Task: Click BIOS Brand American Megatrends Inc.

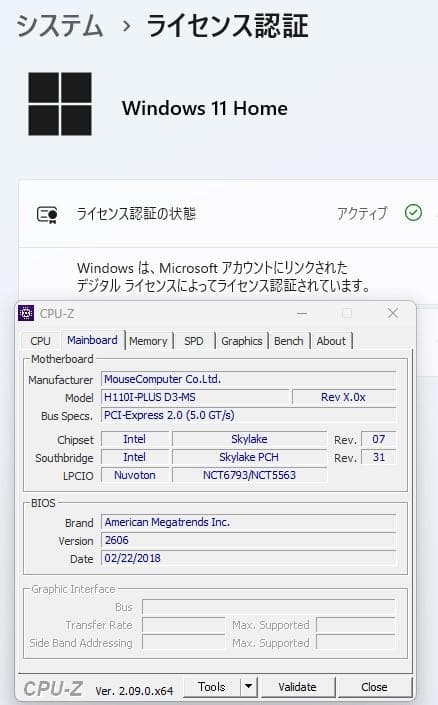Action: point(249,522)
